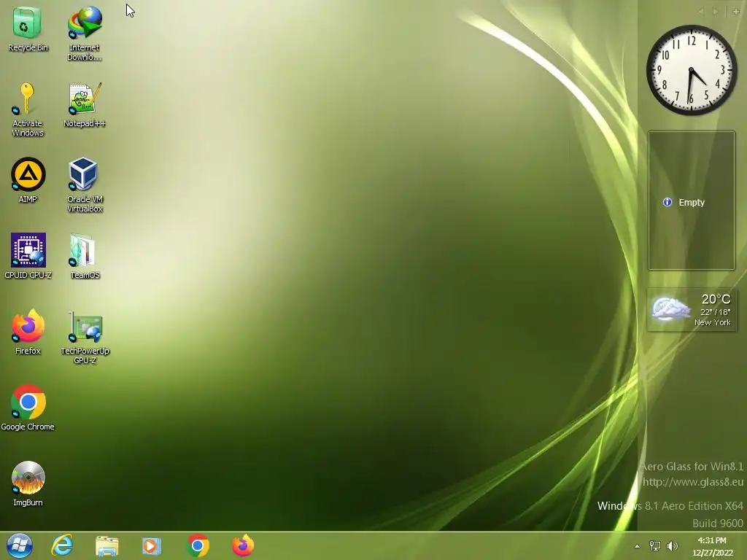Select the TechPowerUp GPU-Z icon

[85, 337]
